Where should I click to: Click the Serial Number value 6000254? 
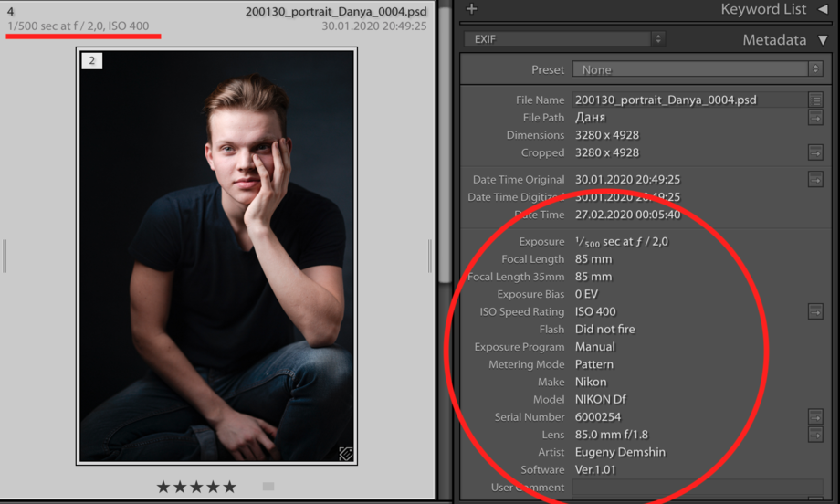click(x=598, y=416)
